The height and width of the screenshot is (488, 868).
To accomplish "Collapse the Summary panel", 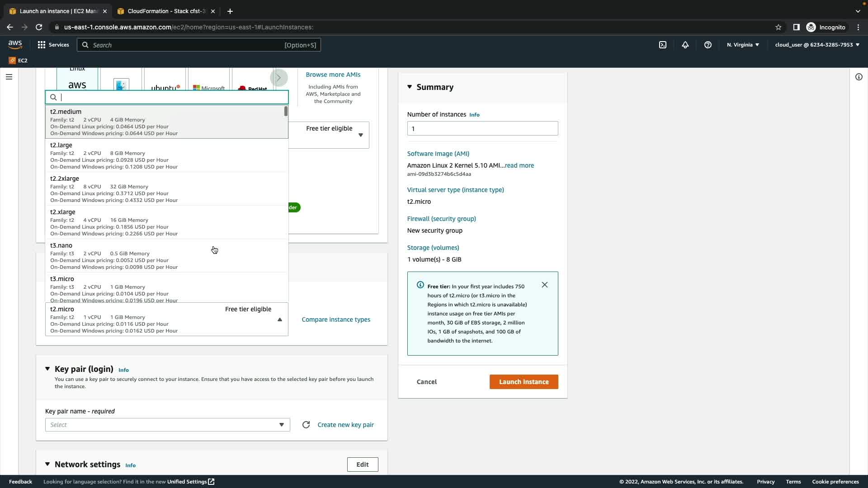I will pyautogui.click(x=410, y=87).
